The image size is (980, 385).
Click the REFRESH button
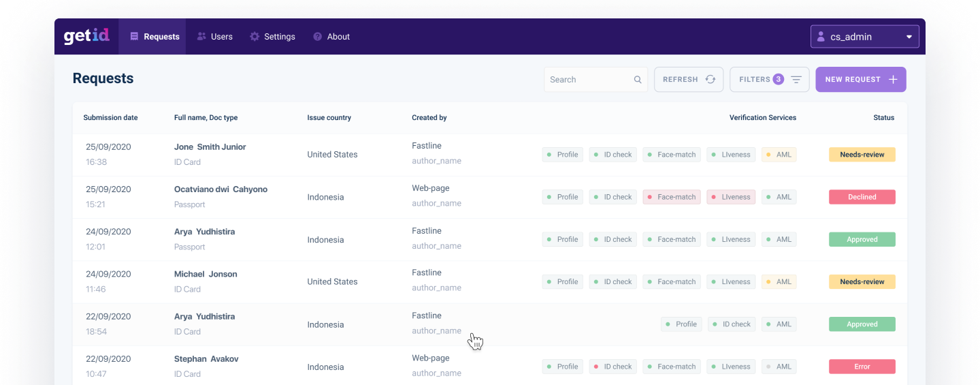click(x=689, y=80)
